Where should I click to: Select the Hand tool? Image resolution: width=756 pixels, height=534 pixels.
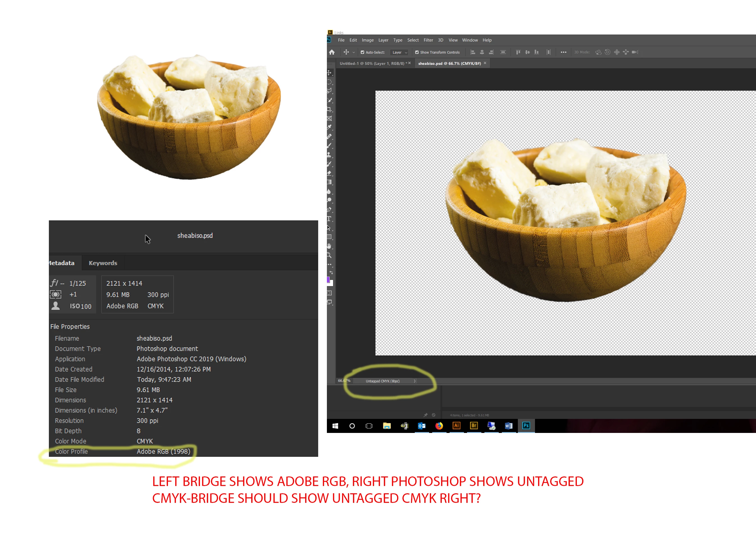click(329, 246)
